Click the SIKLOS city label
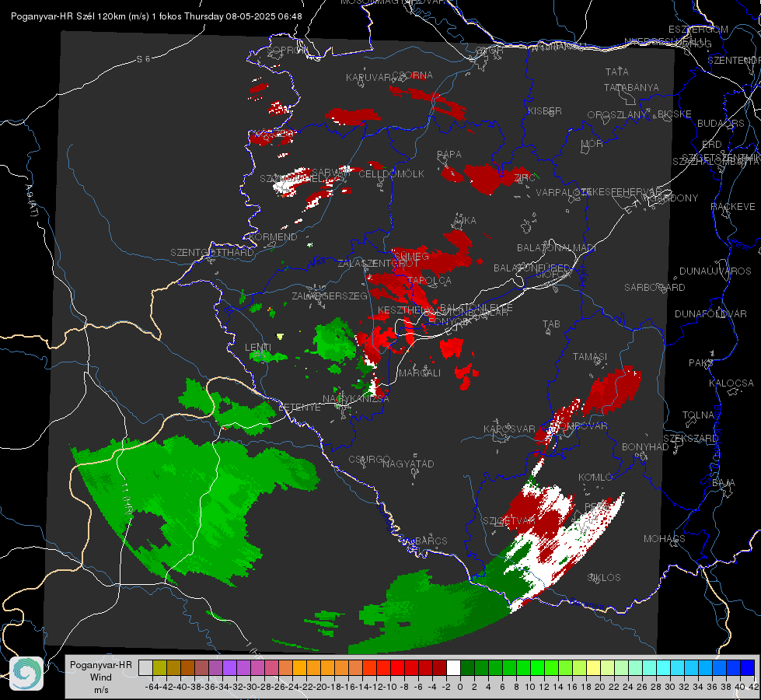 click(x=604, y=578)
